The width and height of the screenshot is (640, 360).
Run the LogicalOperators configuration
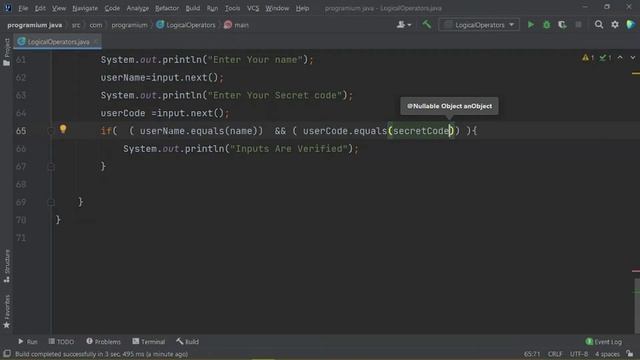pos(531,25)
